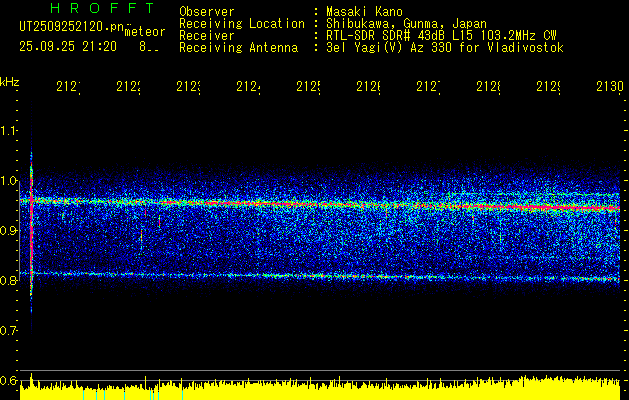The image size is (629, 400).
Task: Click the faint spectral line near 0.8 kHz
Action: pos(321,276)
